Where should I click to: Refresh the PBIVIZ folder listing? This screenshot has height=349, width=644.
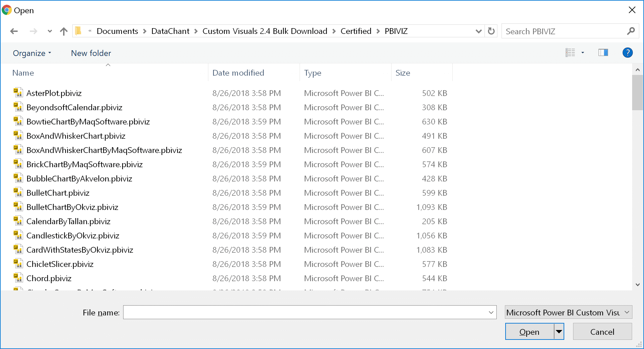coord(491,31)
